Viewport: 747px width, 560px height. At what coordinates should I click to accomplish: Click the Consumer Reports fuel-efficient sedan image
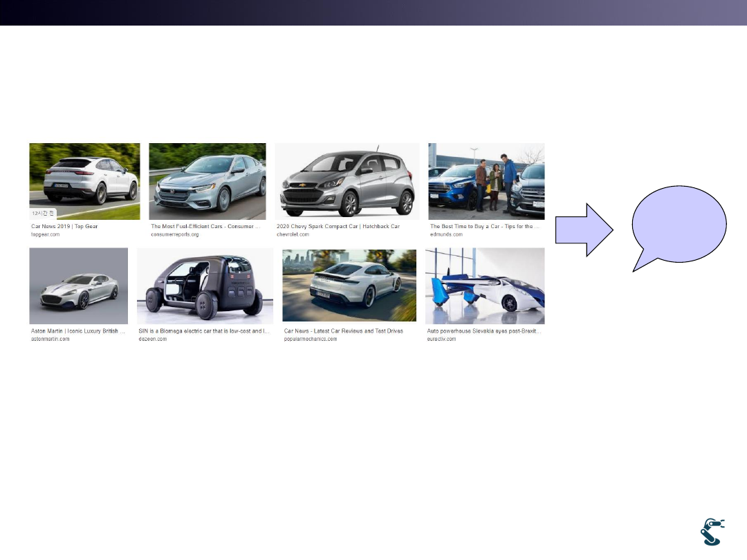pos(207,181)
